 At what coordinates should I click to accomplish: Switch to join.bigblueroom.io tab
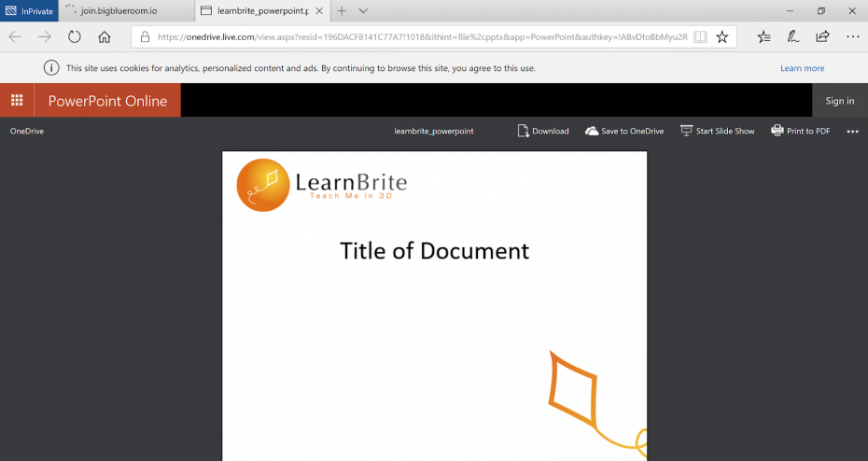pyautogui.click(x=126, y=11)
